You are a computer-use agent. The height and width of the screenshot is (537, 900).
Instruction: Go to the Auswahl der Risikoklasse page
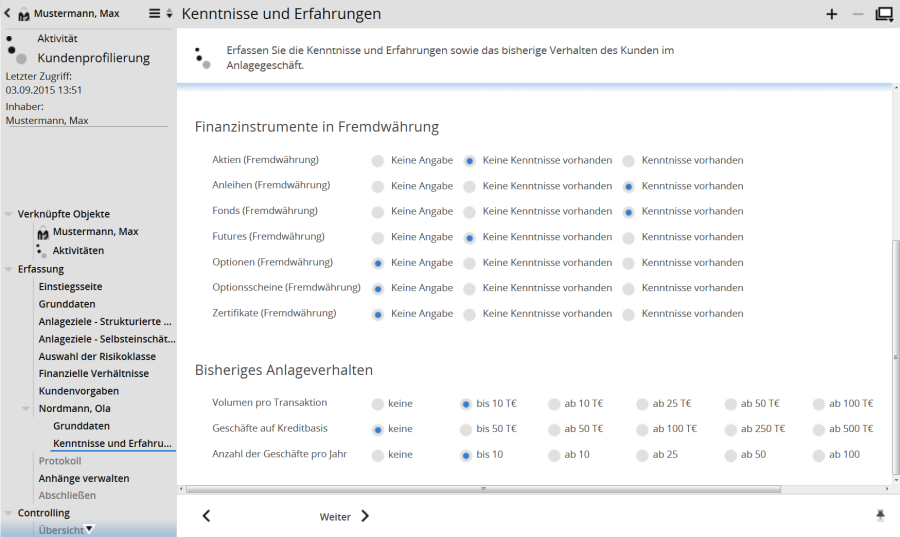pos(97,356)
